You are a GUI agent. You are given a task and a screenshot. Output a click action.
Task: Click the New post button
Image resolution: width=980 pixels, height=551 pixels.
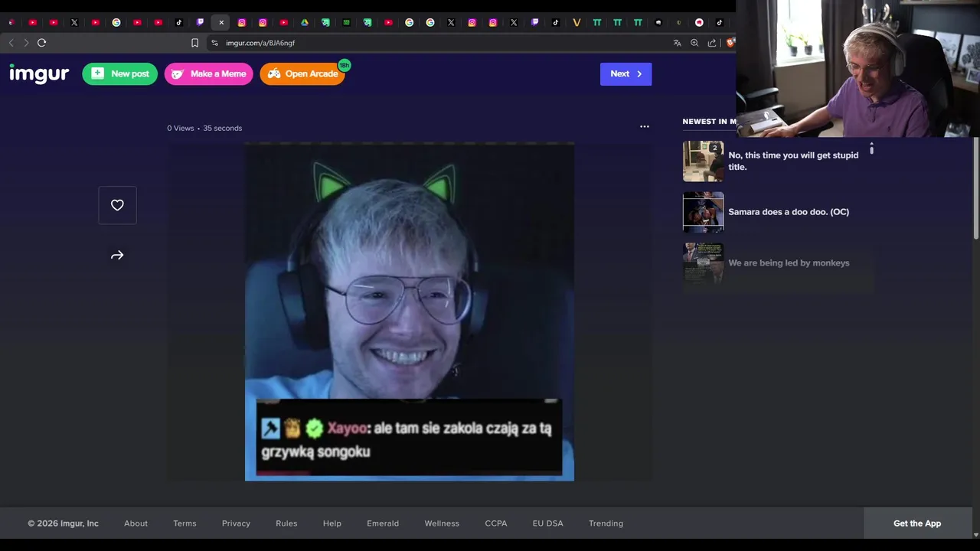pos(120,73)
